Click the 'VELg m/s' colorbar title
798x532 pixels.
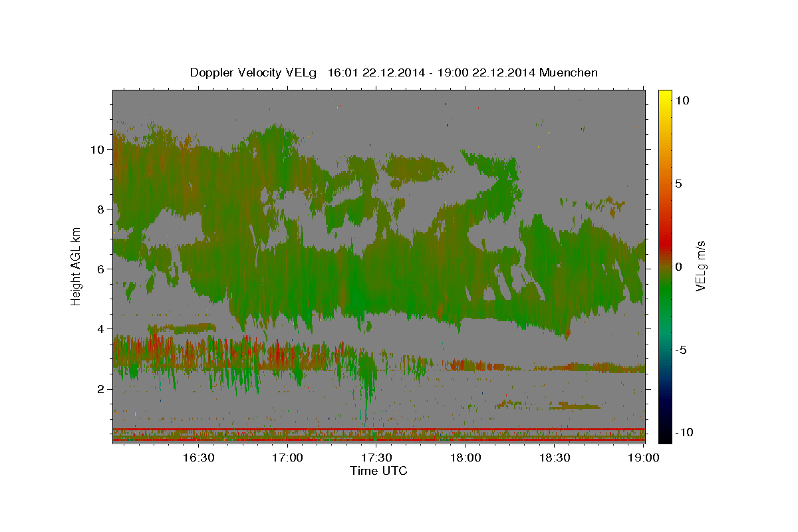tap(700, 266)
